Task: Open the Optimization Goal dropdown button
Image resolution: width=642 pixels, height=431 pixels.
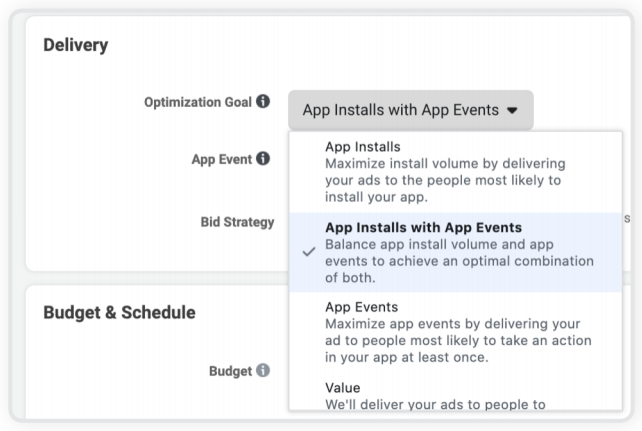Action: [410, 110]
